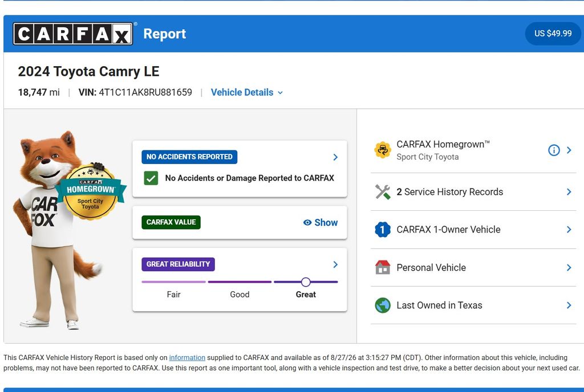Click the 1-Owner blue badge icon
584x392 pixels.
coord(383,230)
